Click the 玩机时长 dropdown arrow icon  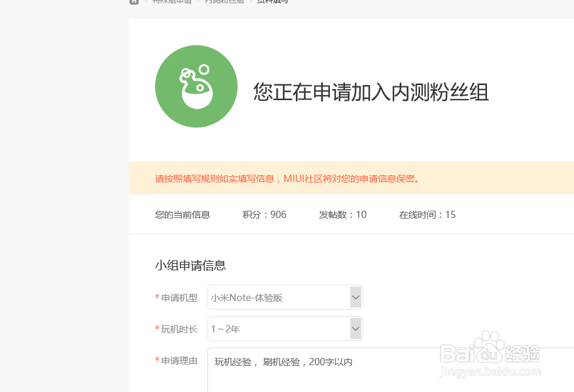tap(355, 329)
